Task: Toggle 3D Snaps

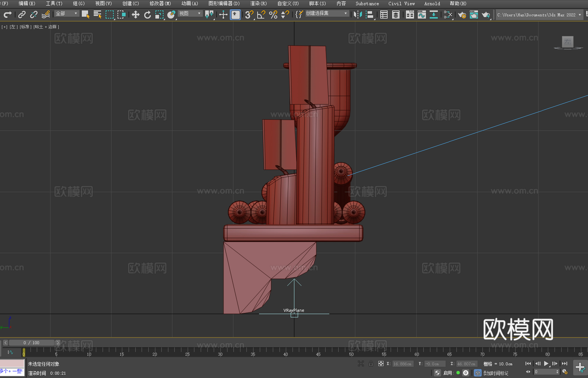Action: point(249,14)
